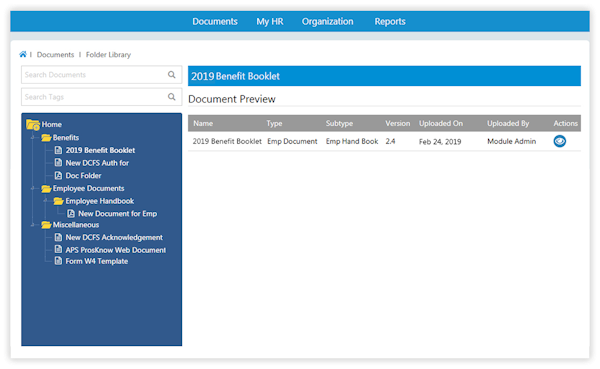Click the Search Tags magnifier icon

[172, 97]
